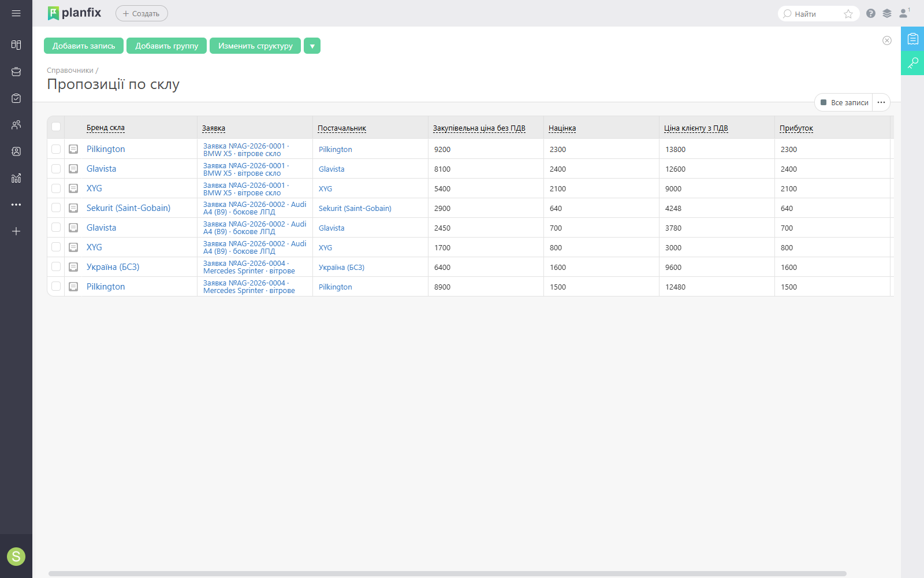The height and width of the screenshot is (578, 924).
Task: Open the blue clipboard panel on right edge
Action: click(912, 39)
